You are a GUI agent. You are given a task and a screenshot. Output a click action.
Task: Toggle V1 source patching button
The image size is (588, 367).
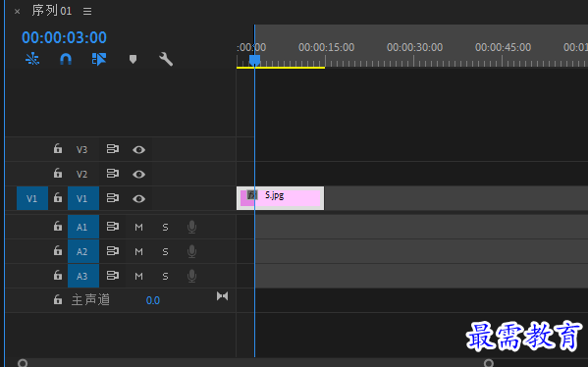32,198
